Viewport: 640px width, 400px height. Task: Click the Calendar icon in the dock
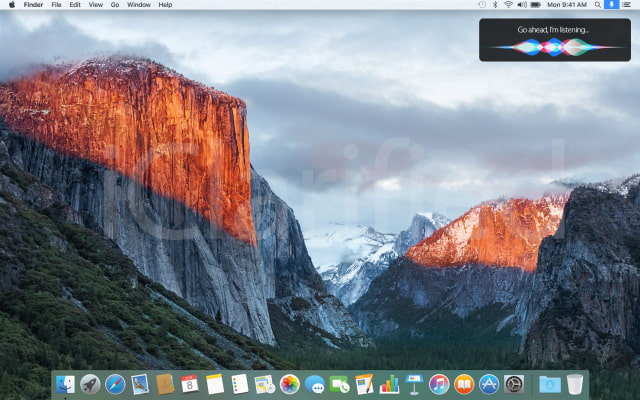click(189, 384)
